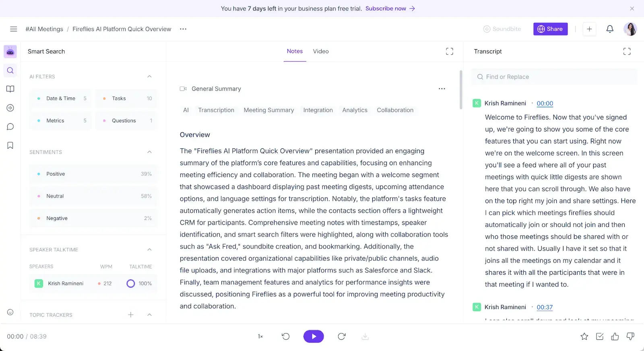Expand the Transcript panel to fullscreen
Image resolution: width=644 pixels, height=351 pixels.
627,51
